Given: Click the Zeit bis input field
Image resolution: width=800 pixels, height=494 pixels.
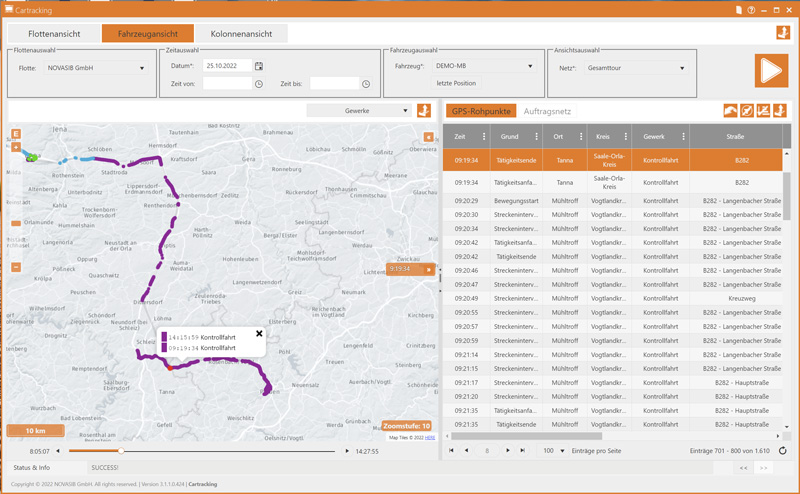Looking at the screenshot, I should [335, 84].
